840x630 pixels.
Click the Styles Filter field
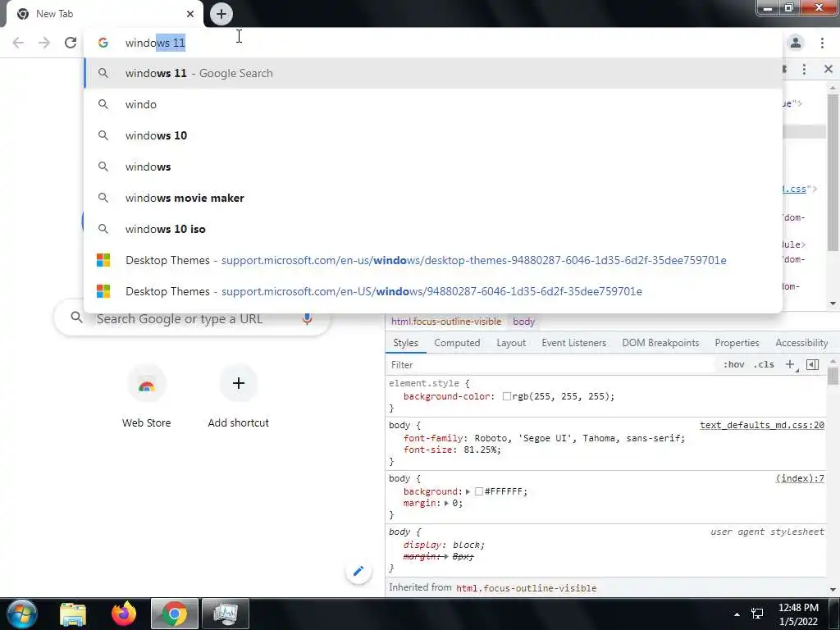coord(550,365)
